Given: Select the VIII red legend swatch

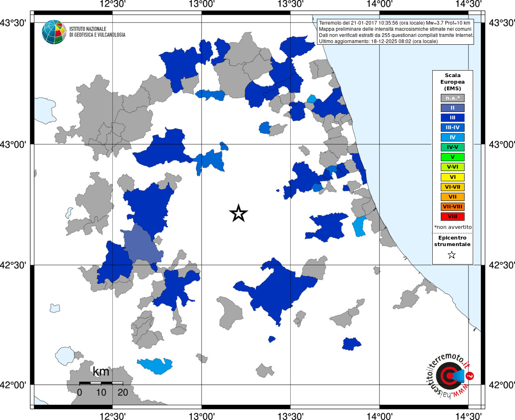Looking at the screenshot, I should pos(453,217).
